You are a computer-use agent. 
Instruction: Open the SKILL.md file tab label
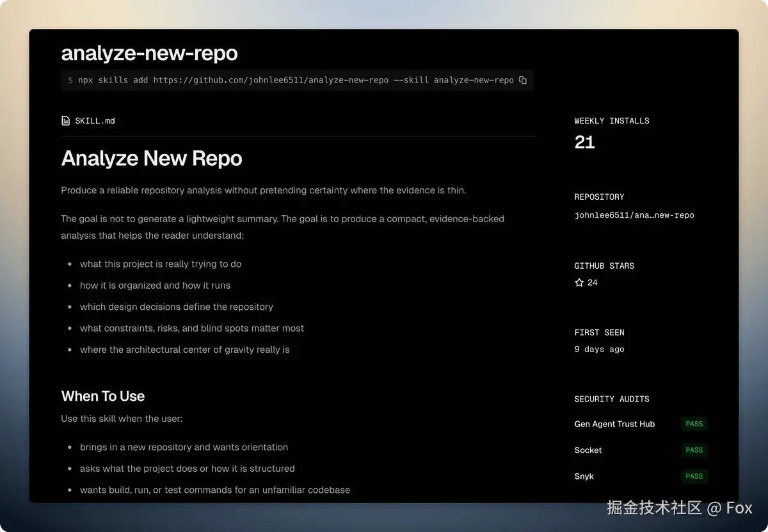[95, 121]
